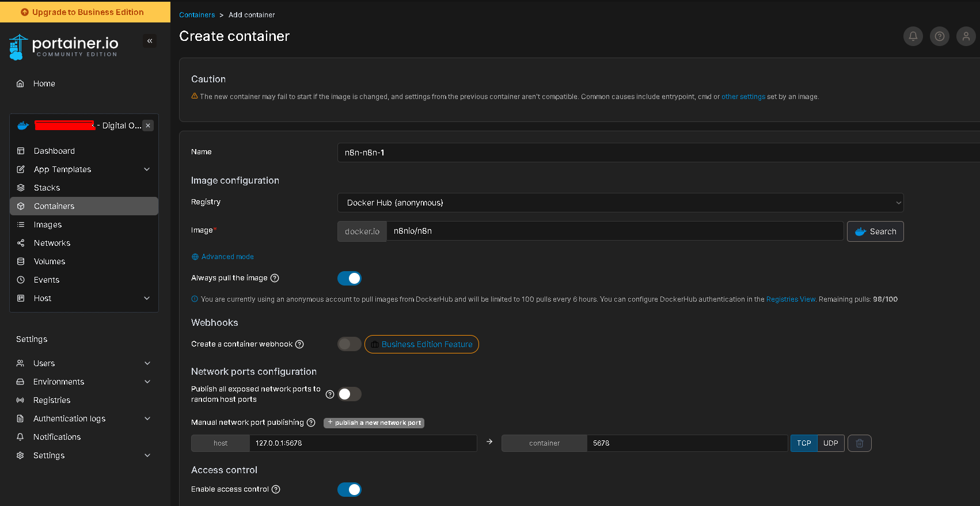Open the user account icon
This screenshot has height=506, width=980.
tap(966, 36)
